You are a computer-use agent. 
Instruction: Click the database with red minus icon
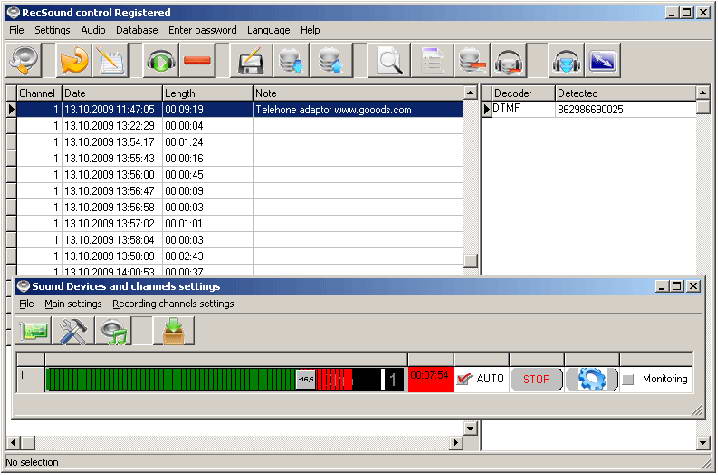tap(472, 60)
